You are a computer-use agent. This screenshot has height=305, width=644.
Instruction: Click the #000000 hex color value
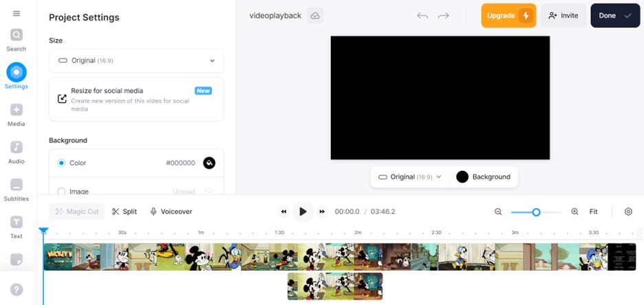pyautogui.click(x=180, y=162)
